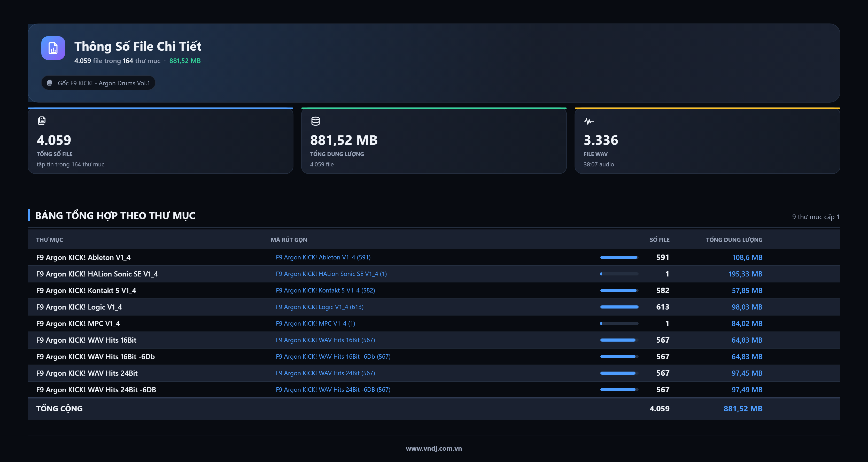Click the 4.059 TỔNG SỐ FILE stat card
The width and height of the screenshot is (868, 462).
160,141
